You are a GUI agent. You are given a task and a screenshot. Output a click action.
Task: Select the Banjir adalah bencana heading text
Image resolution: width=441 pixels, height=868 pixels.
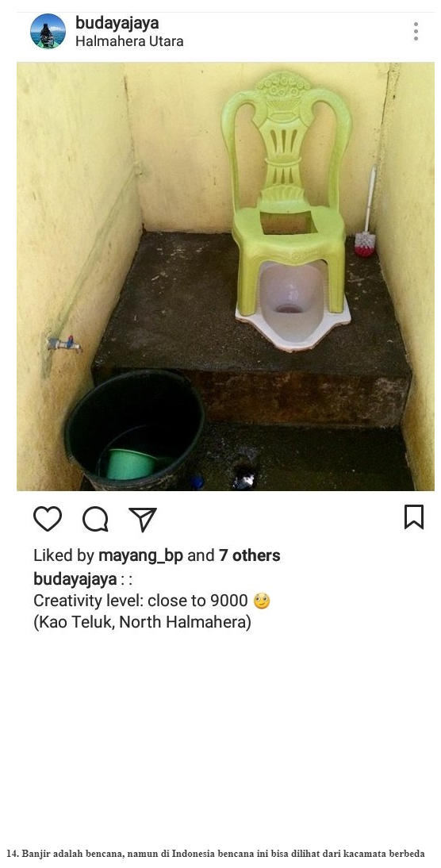[216, 854]
